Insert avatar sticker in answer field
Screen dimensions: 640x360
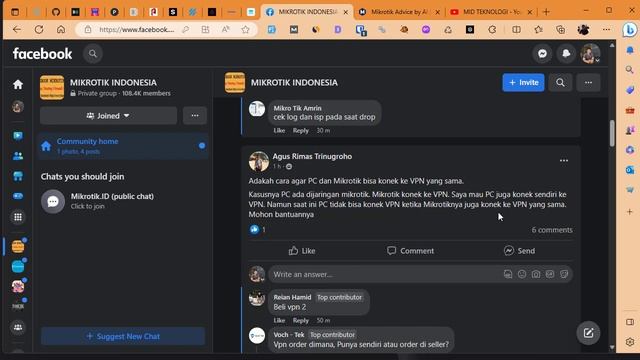point(508,274)
